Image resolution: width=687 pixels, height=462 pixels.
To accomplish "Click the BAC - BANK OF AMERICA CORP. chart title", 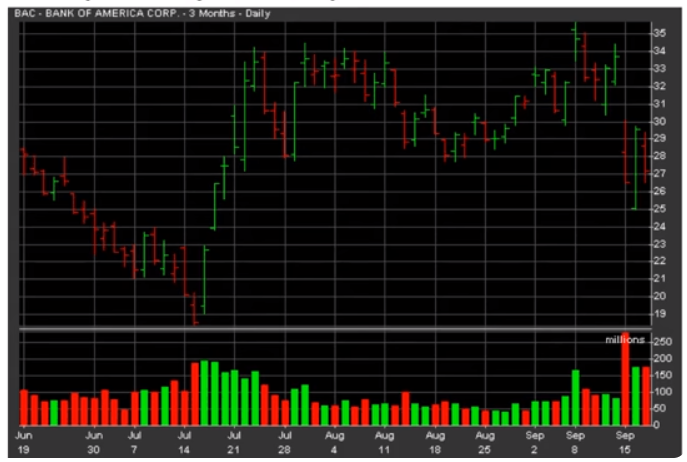I will (142, 13).
